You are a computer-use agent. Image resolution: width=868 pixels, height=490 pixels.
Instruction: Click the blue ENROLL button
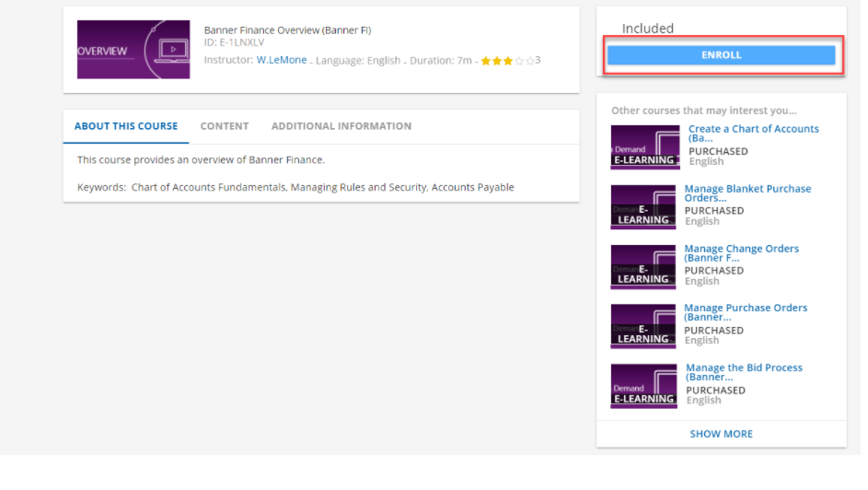coord(721,55)
